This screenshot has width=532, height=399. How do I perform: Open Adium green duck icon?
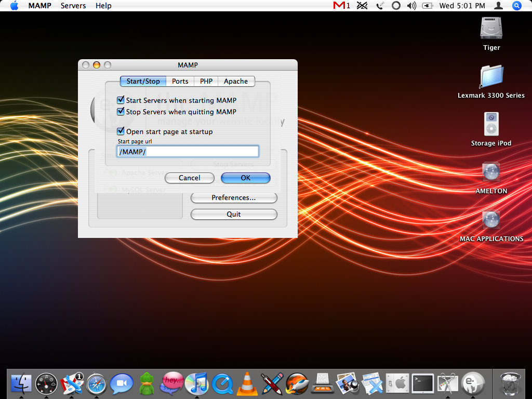click(147, 384)
